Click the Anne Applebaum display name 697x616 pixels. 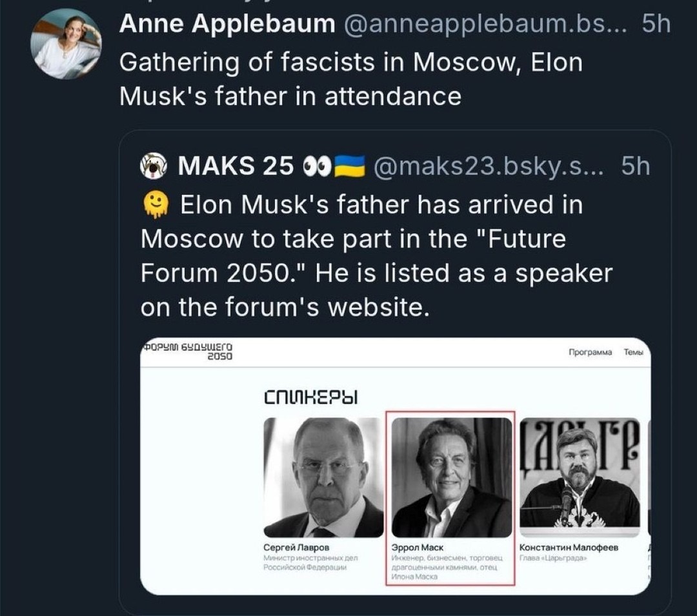[227, 24]
